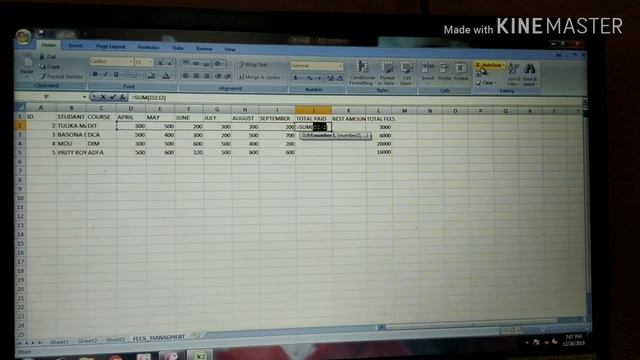The width and height of the screenshot is (640, 360).
Task: Click the Orientation icon
Action: 219,64
